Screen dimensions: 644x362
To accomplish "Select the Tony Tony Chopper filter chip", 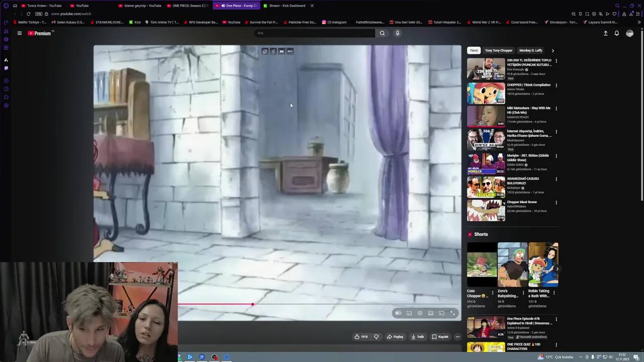I will 499,50.
